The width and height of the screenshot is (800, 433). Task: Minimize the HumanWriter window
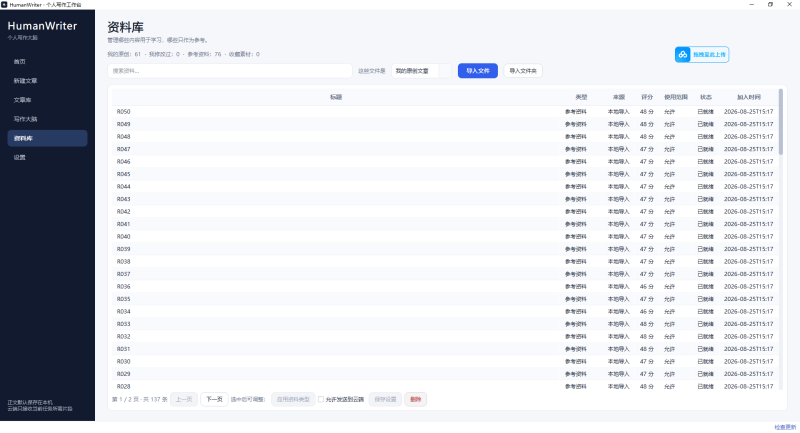point(752,4)
